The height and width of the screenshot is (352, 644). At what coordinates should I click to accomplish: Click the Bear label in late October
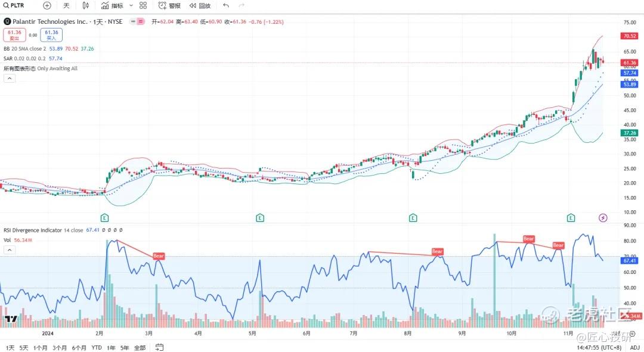[x=558, y=245]
